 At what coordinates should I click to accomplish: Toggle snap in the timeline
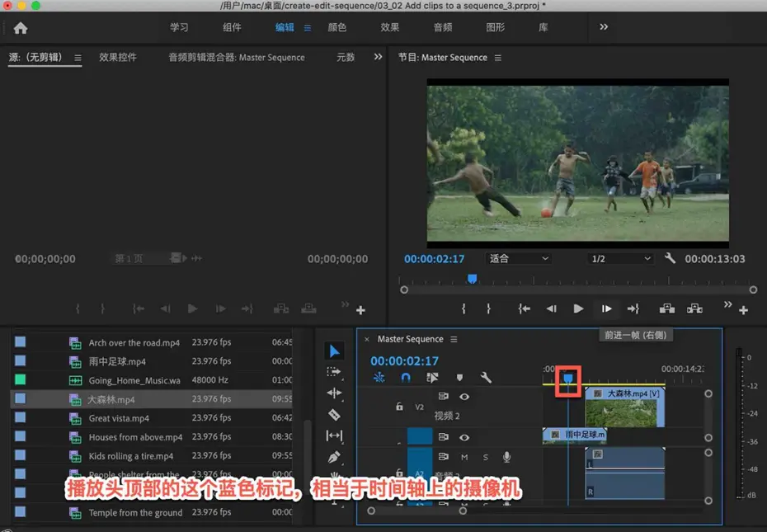point(406,377)
